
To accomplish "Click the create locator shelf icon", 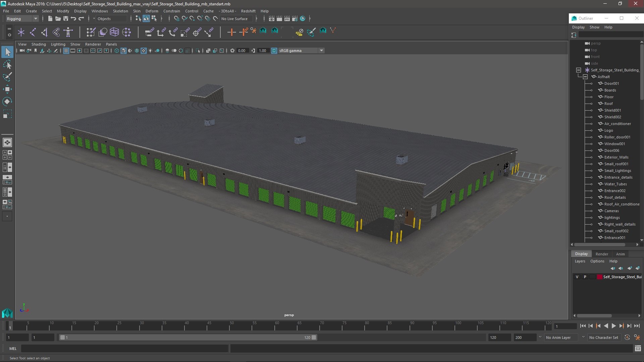I will coord(21,32).
